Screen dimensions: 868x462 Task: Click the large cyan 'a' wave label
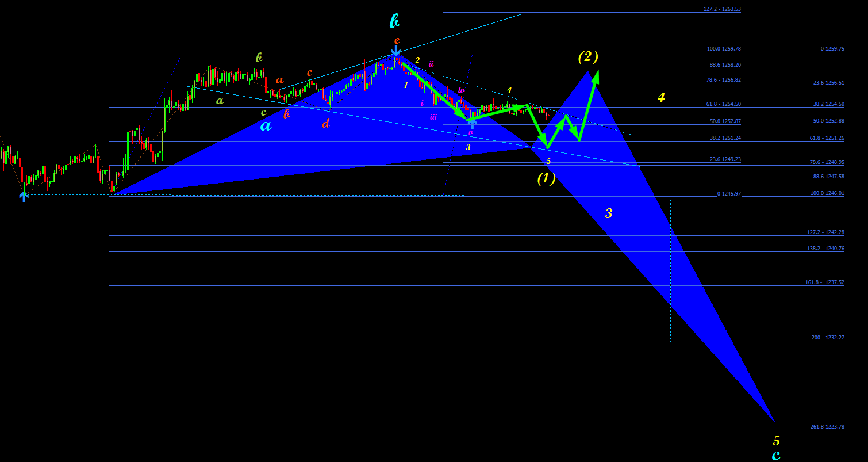coord(266,125)
